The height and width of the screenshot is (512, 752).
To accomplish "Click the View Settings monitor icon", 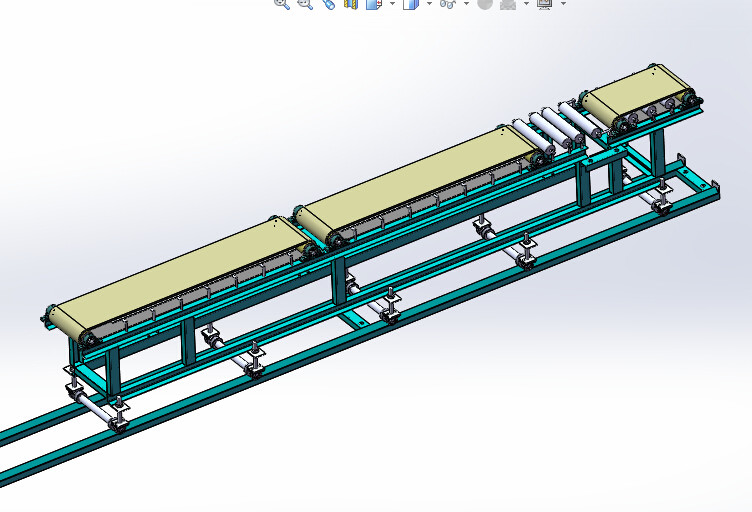I will point(545,3).
